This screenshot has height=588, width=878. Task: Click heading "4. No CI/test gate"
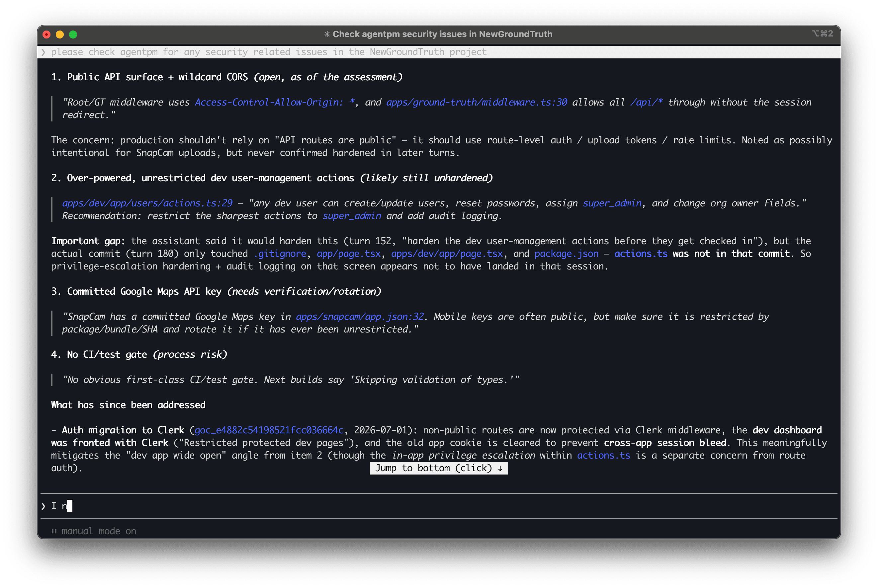(x=99, y=355)
